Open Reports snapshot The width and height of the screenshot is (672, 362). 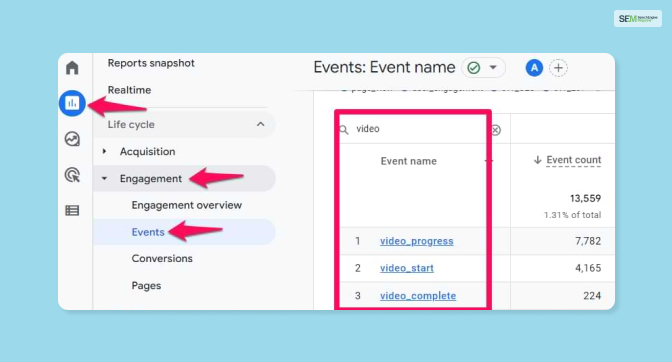coord(151,63)
